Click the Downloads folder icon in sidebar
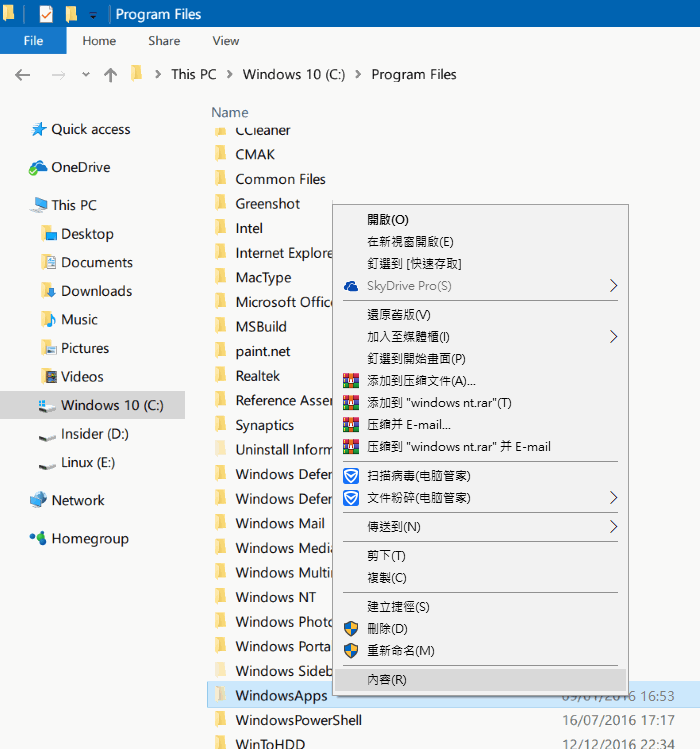The width and height of the screenshot is (700, 749). pyautogui.click(x=49, y=291)
